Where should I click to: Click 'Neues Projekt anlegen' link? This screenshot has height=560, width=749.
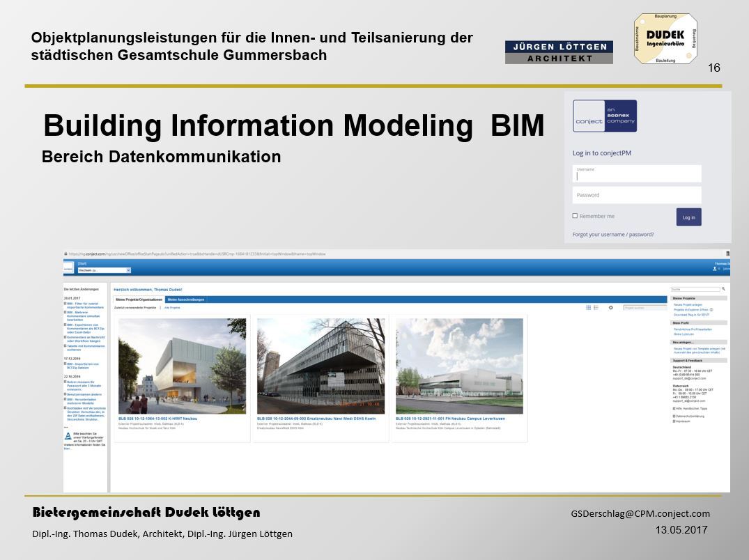click(688, 305)
